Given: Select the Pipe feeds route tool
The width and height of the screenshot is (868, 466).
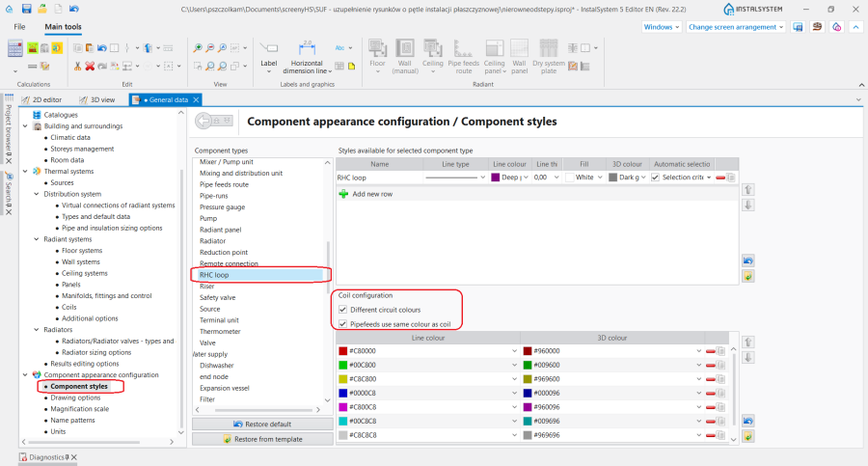Looking at the screenshot, I should [463, 57].
